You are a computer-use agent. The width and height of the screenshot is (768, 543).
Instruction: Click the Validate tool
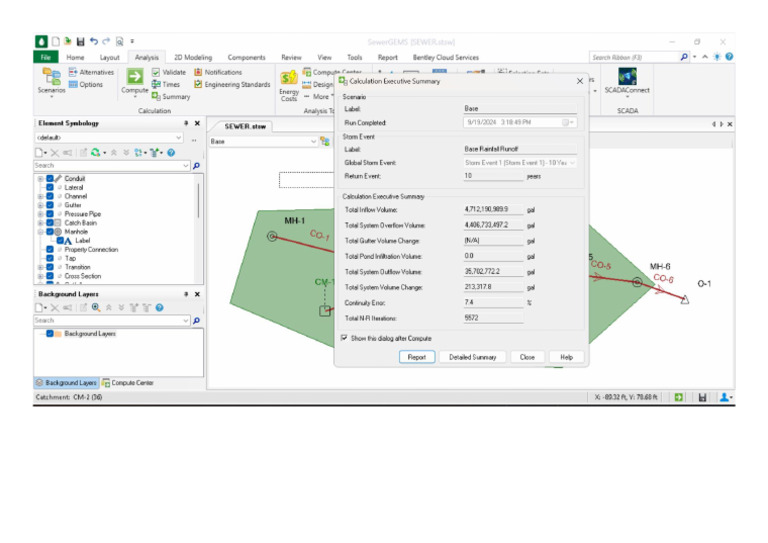click(x=169, y=72)
